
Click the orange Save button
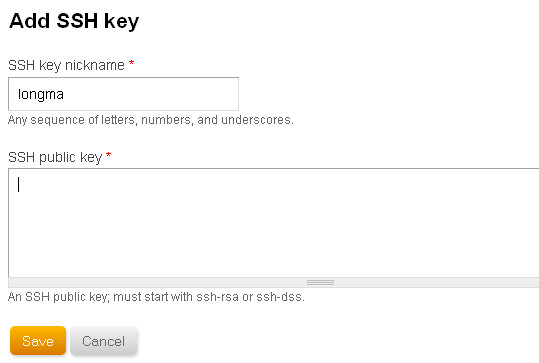tap(38, 340)
